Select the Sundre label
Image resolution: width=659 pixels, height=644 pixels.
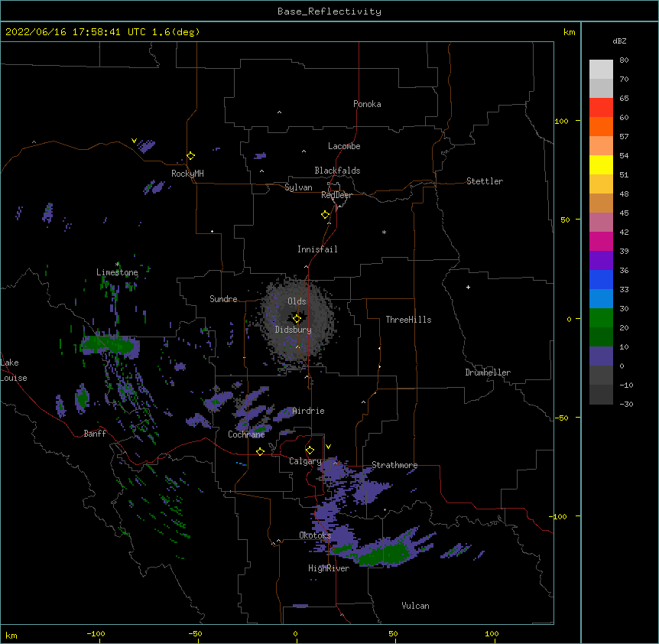coord(223,299)
